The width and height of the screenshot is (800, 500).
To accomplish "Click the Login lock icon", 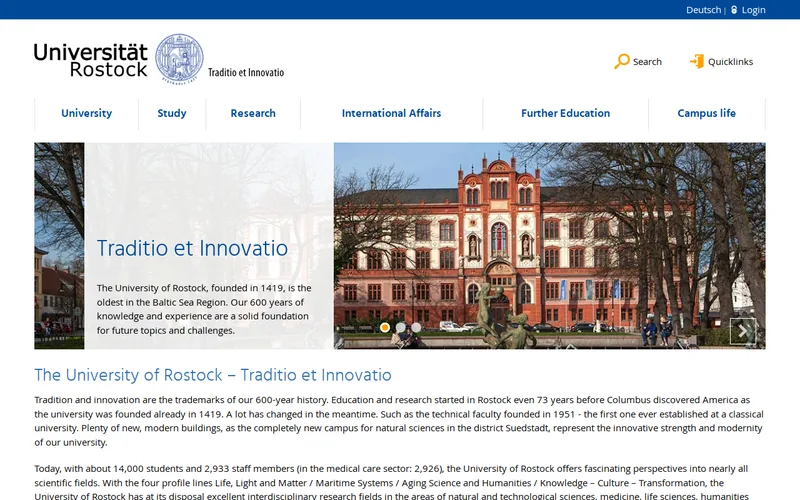I will [x=734, y=10].
